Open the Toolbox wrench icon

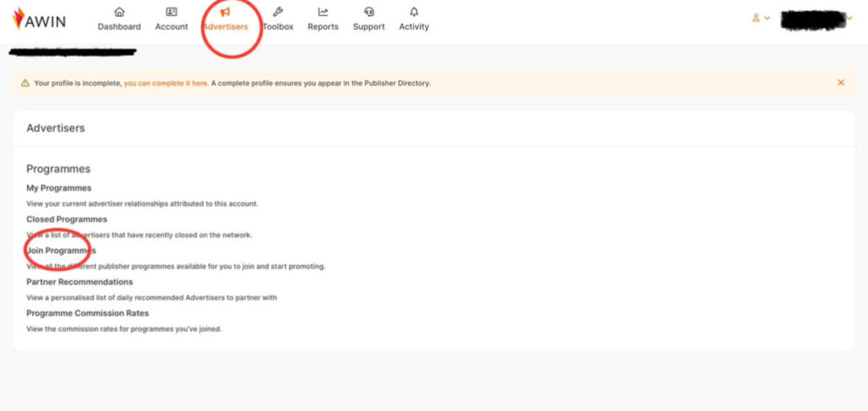[277, 12]
